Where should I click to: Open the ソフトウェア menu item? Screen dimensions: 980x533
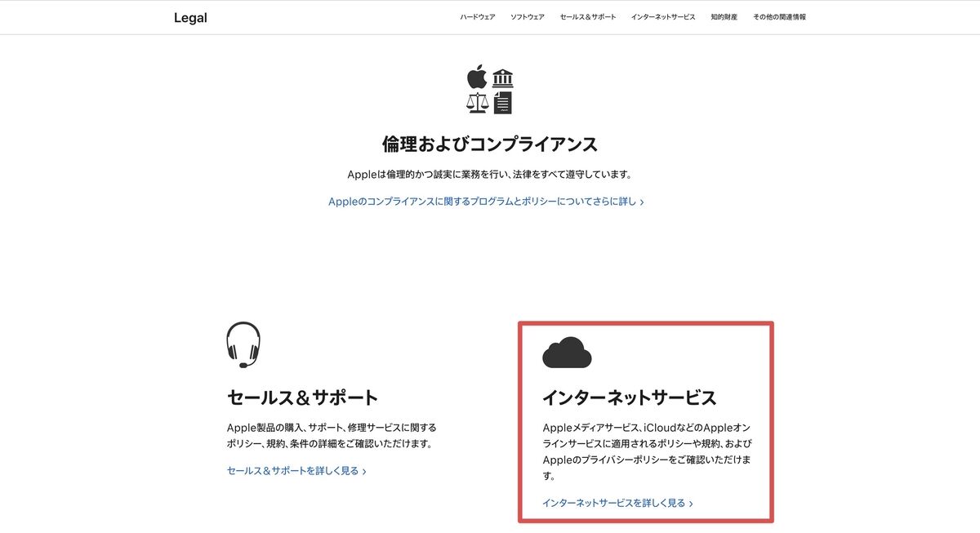pyautogui.click(x=528, y=17)
